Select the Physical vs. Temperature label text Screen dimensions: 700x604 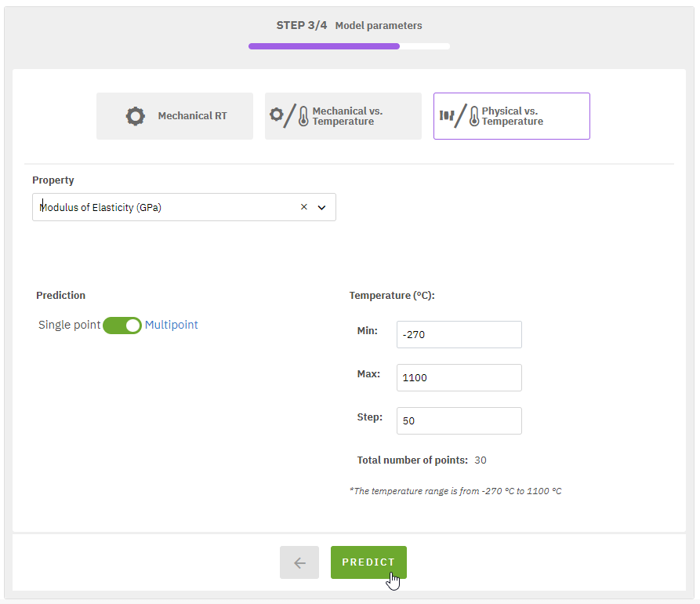click(x=512, y=116)
